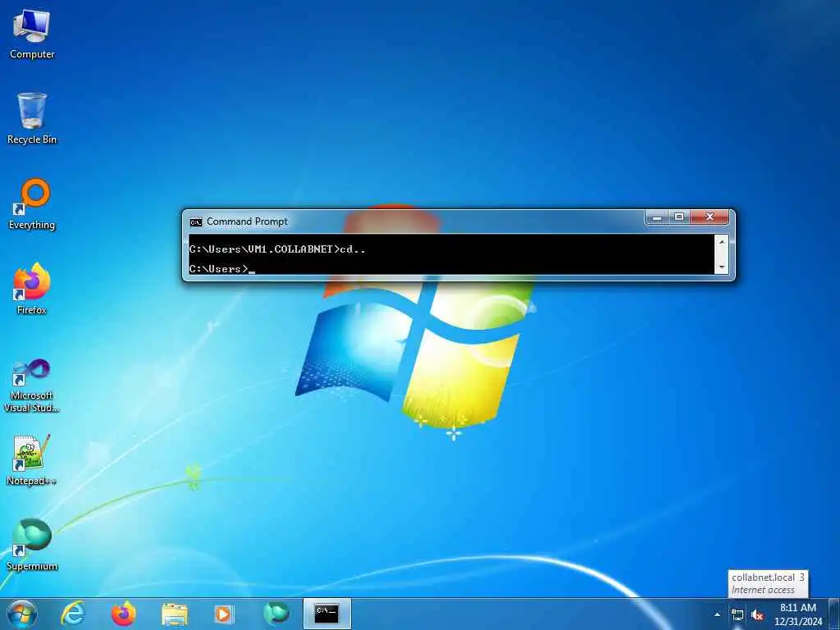Screen dimensions: 840x630
Task: Show hidden system tray icons
Action: (x=717, y=614)
